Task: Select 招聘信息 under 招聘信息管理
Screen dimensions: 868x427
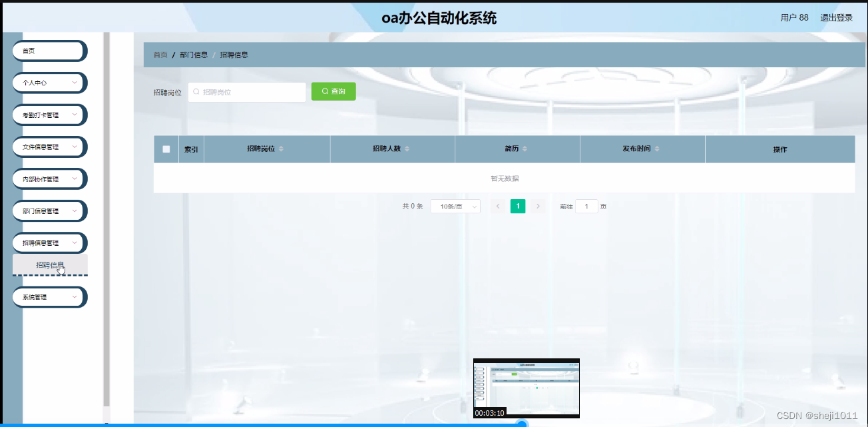Action: (49, 264)
